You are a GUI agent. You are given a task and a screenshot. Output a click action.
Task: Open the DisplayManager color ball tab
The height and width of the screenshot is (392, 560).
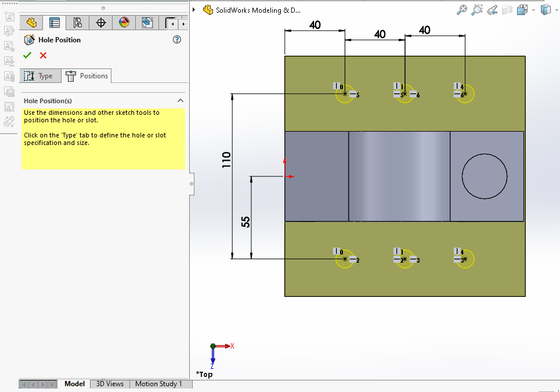pos(124,23)
